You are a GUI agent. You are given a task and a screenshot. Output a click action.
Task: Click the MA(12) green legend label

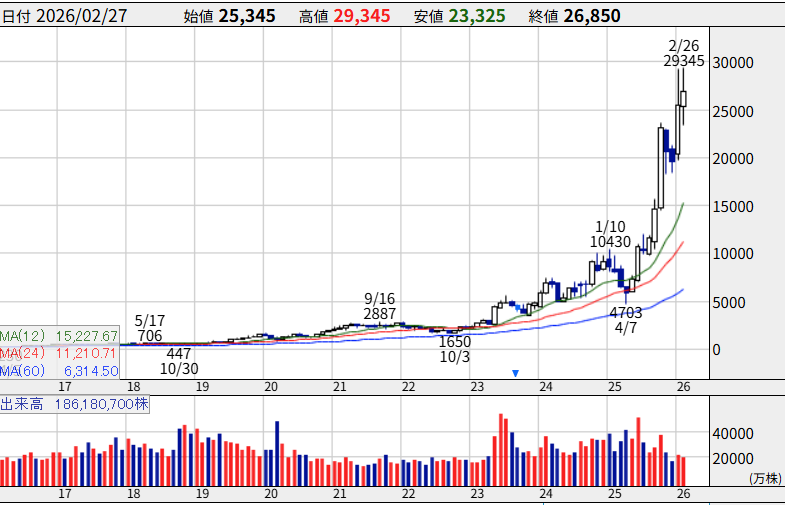point(60,335)
